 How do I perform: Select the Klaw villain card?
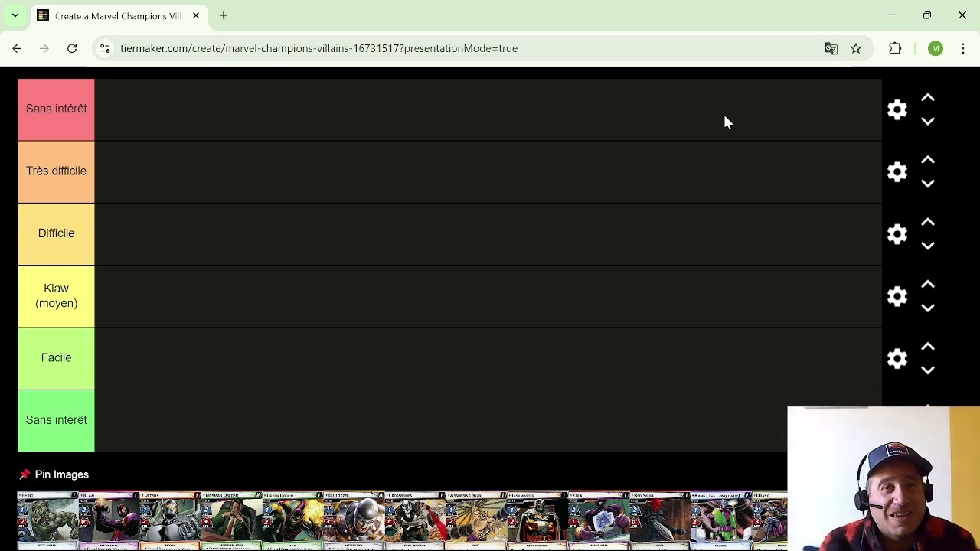pos(109,521)
